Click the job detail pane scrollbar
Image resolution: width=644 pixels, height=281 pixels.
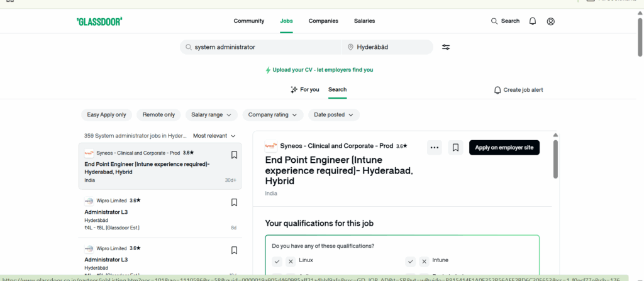click(x=555, y=159)
